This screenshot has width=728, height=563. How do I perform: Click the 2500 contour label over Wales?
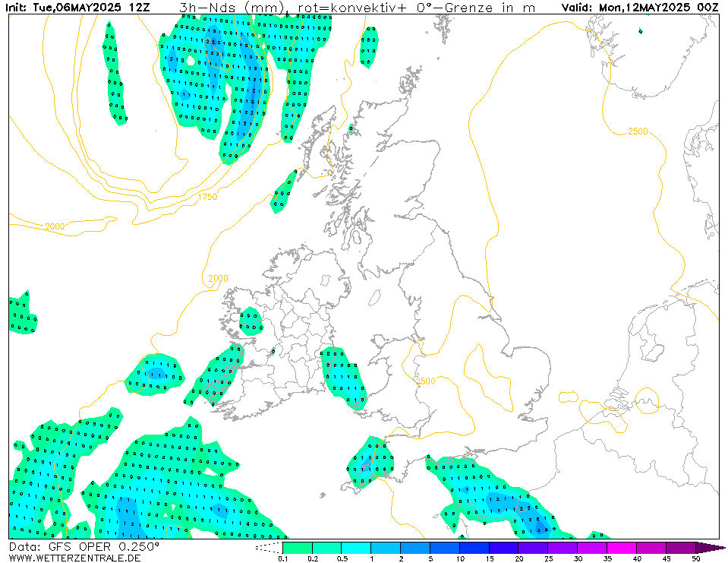click(425, 381)
